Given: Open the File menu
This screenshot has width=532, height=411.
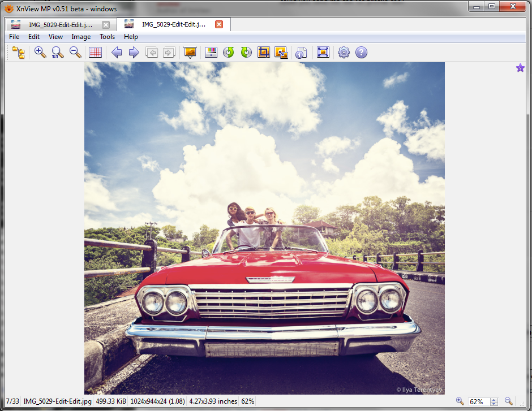Looking at the screenshot, I should 14,37.
